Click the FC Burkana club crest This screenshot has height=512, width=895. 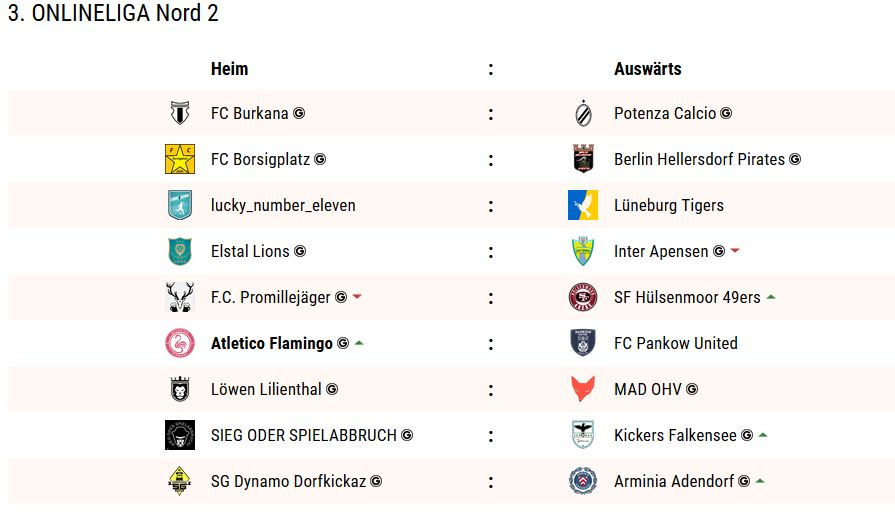point(180,113)
